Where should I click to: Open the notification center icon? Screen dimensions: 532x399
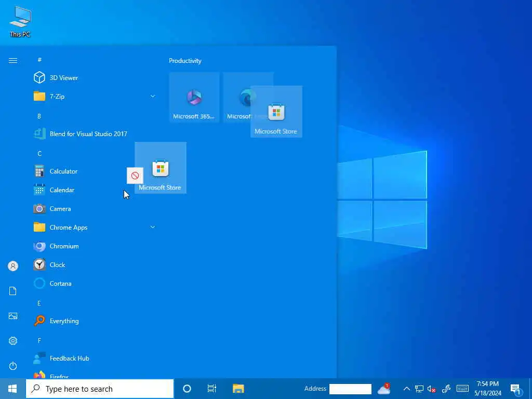(516, 390)
